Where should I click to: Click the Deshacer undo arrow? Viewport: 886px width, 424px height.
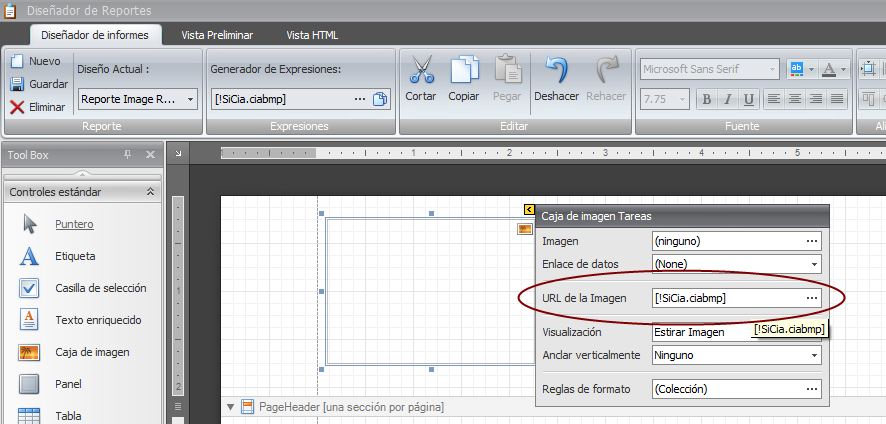pyautogui.click(x=556, y=71)
